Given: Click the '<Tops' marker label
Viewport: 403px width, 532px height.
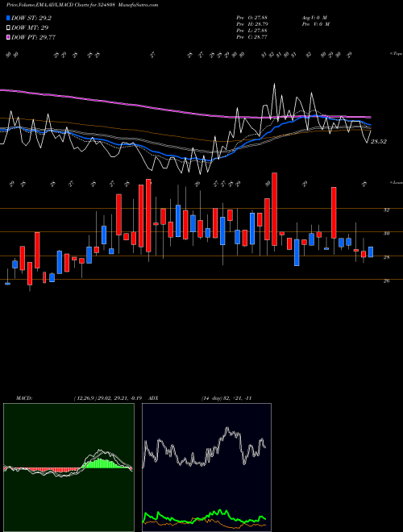Looking at the screenshot, I should pyautogui.click(x=396, y=54).
